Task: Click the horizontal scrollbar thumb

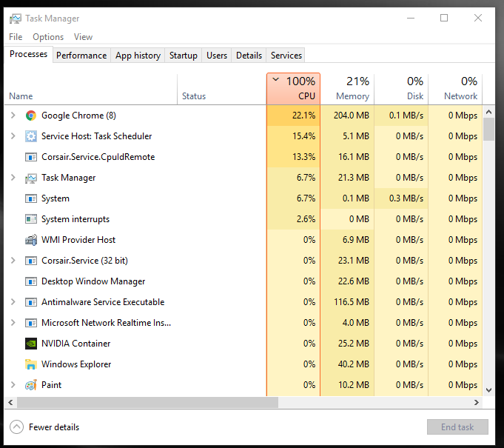Action: (147, 402)
